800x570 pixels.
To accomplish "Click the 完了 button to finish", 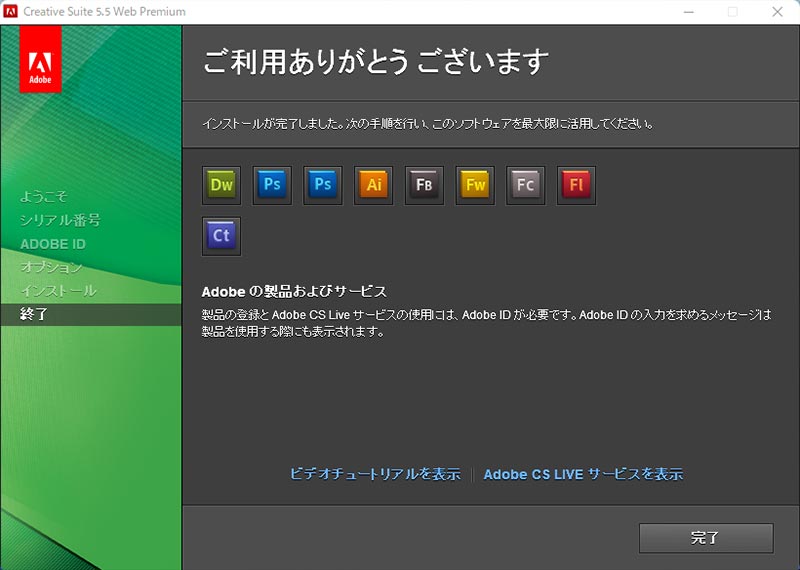I will 706,538.
